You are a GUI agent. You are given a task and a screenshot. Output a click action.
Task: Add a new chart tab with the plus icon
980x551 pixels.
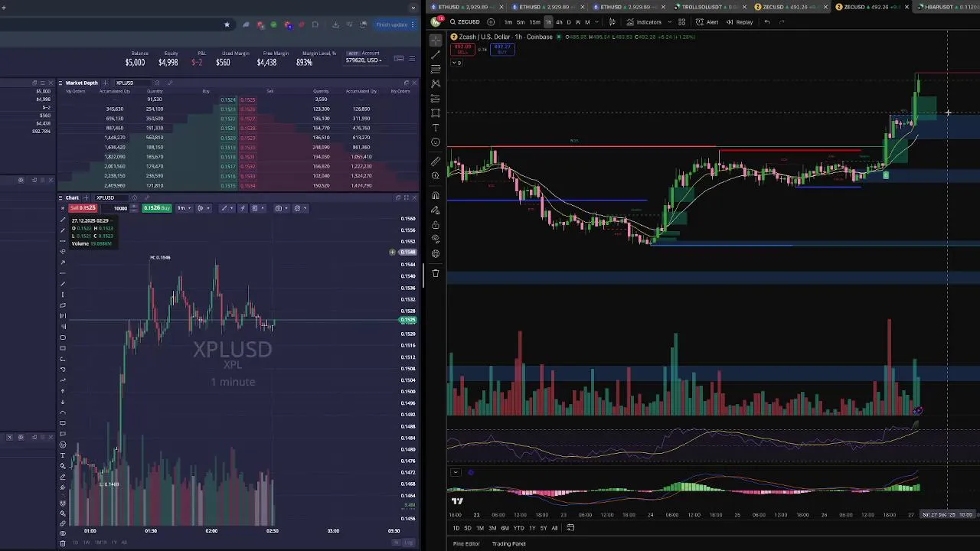coord(86,197)
